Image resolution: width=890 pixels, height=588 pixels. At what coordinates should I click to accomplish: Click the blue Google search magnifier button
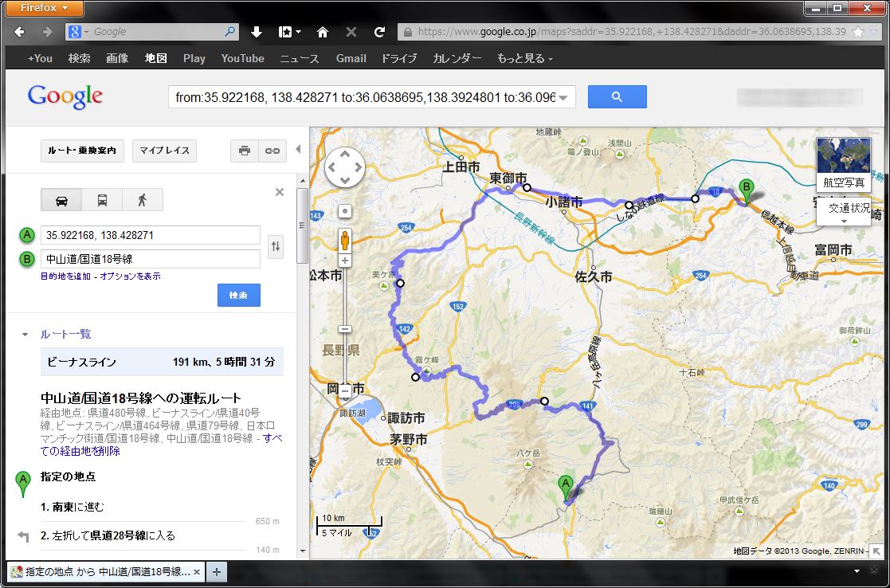pos(617,97)
